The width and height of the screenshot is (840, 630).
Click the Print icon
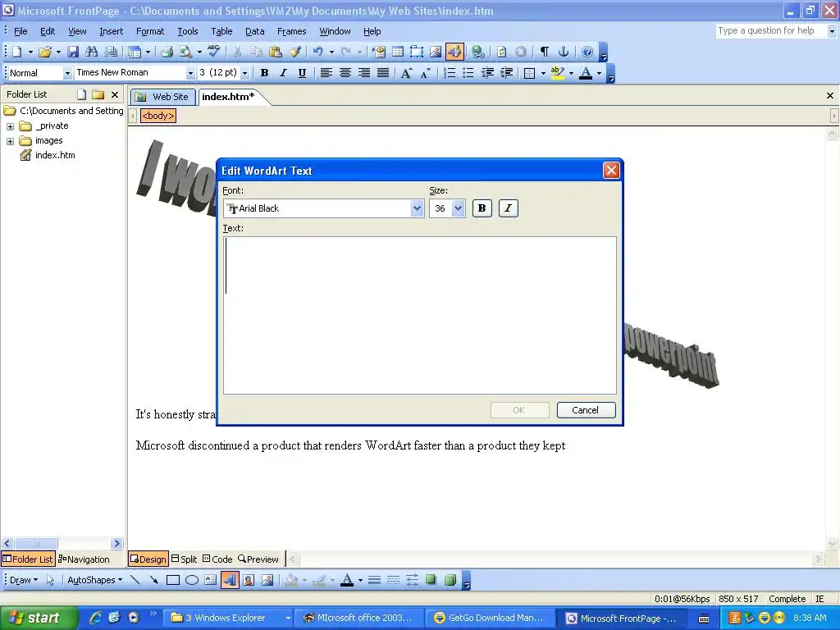[x=167, y=52]
